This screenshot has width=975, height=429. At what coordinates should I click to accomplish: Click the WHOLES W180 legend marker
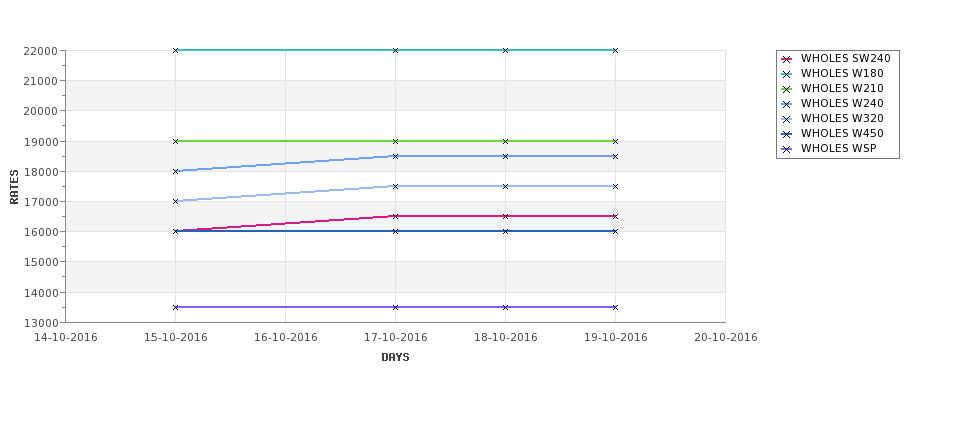pos(787,74)
